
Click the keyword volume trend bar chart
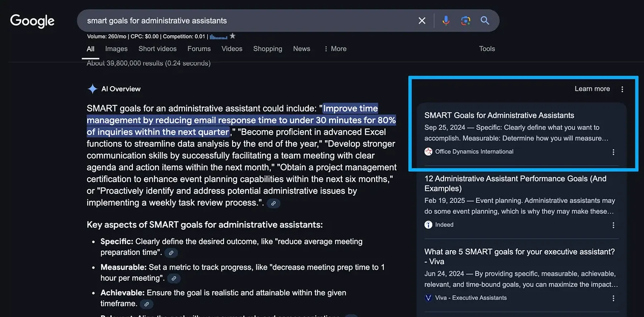coord(218,37)
